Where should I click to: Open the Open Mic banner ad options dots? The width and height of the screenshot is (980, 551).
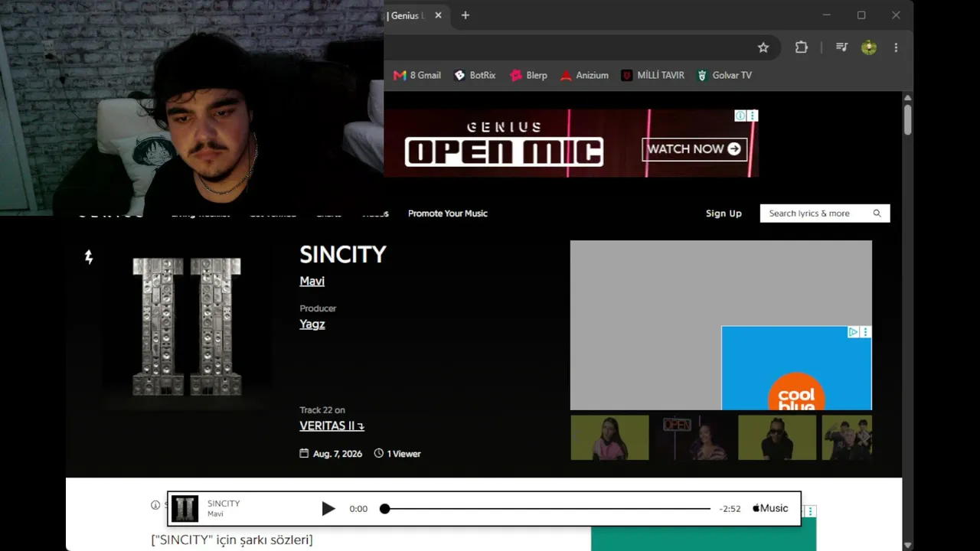[753, 116]
